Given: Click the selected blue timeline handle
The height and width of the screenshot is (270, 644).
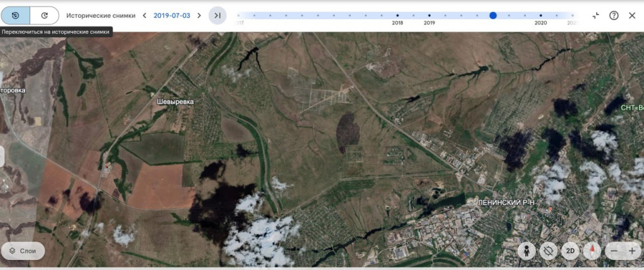Looking at the screenshot, I should click(x=493, y=15).
